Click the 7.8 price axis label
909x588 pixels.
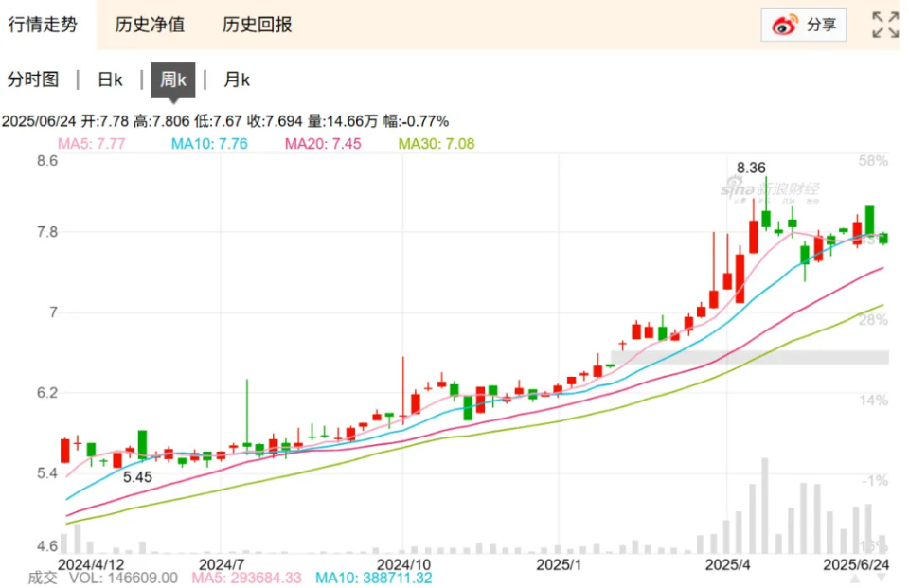click(x=47, y=232)
